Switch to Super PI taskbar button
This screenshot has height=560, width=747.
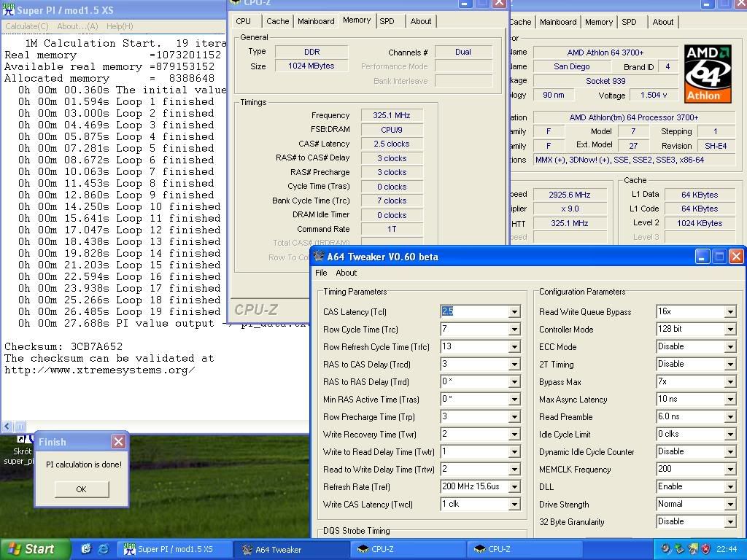(x=174, y=549)
